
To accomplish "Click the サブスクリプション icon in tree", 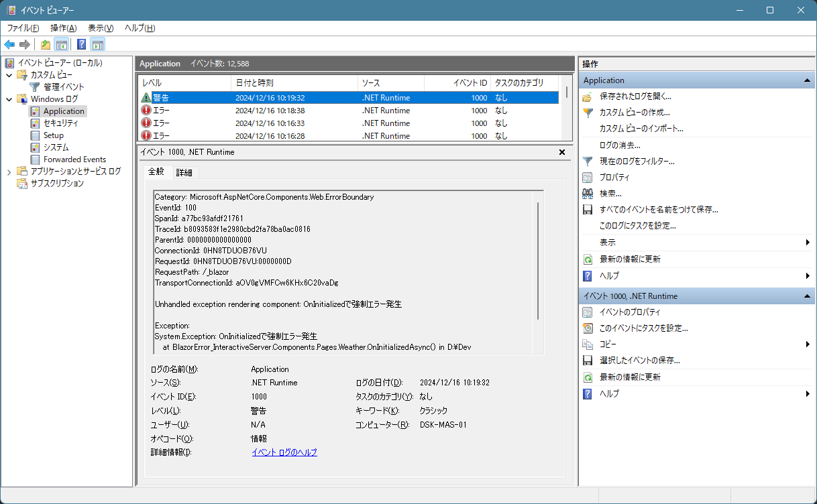I will (22, 184).
